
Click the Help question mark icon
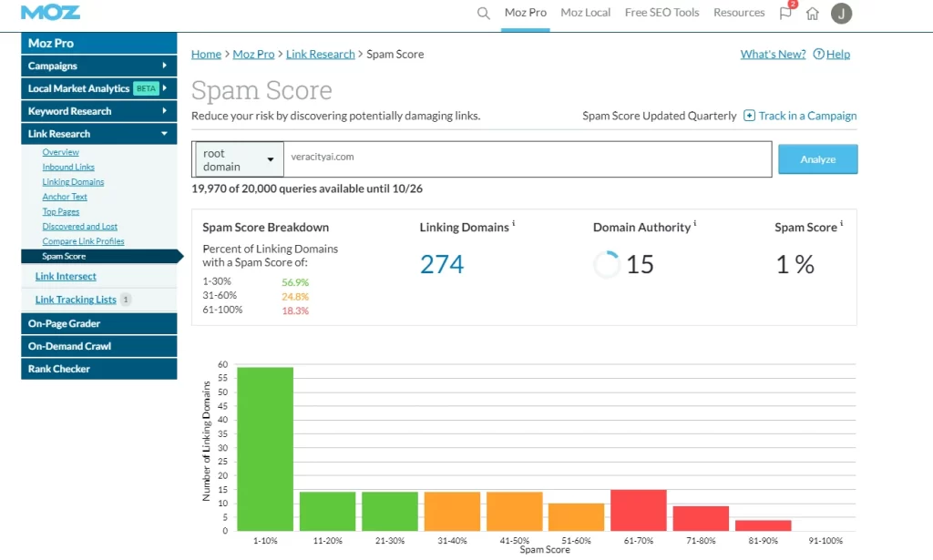coord(819,54)
